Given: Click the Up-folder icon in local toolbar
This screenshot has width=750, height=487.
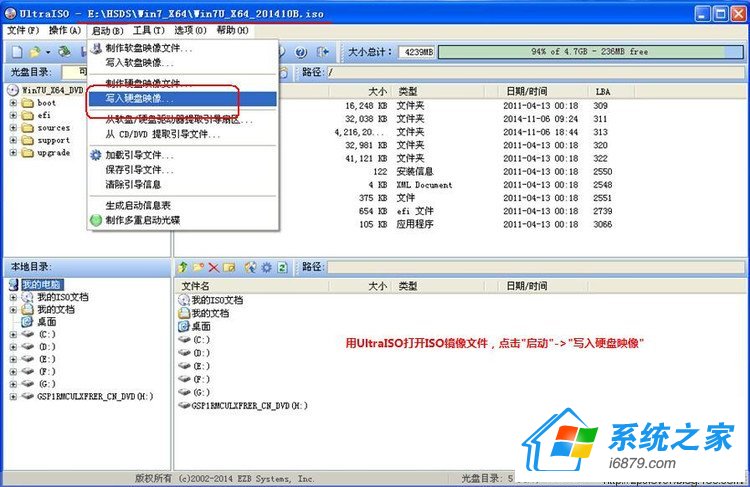Looking at the screenshot, I should pyautogui.click(x=182, y=267).
